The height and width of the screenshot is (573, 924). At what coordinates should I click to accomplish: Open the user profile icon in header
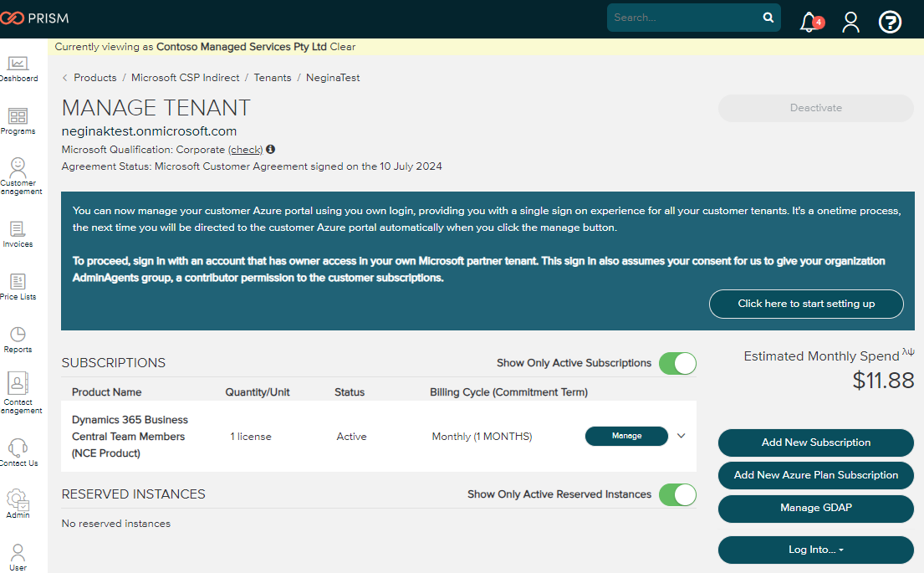[850, 23]
